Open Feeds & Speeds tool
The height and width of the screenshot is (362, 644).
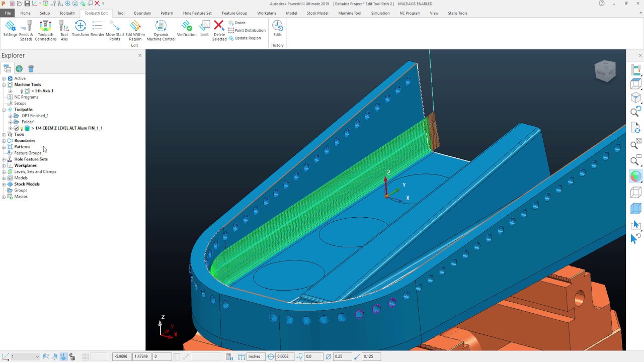(x=26, y=30)
